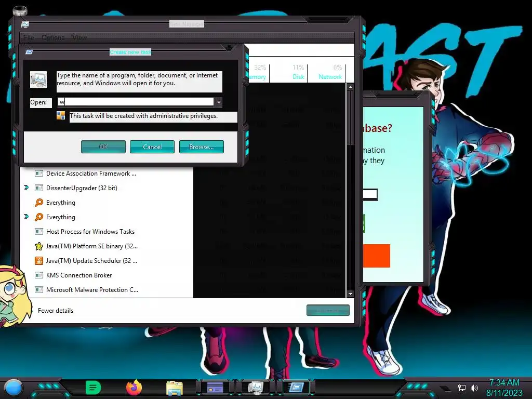Click the process list scroll down arrow
This screenshot has height=399, width=532.
pyautogui.click(x=350, y=294)
